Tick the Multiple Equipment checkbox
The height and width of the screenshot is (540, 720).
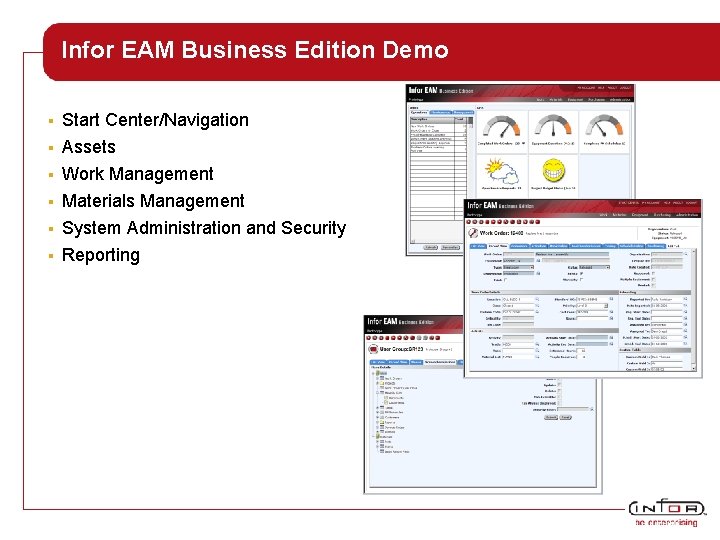pos(653,279)
